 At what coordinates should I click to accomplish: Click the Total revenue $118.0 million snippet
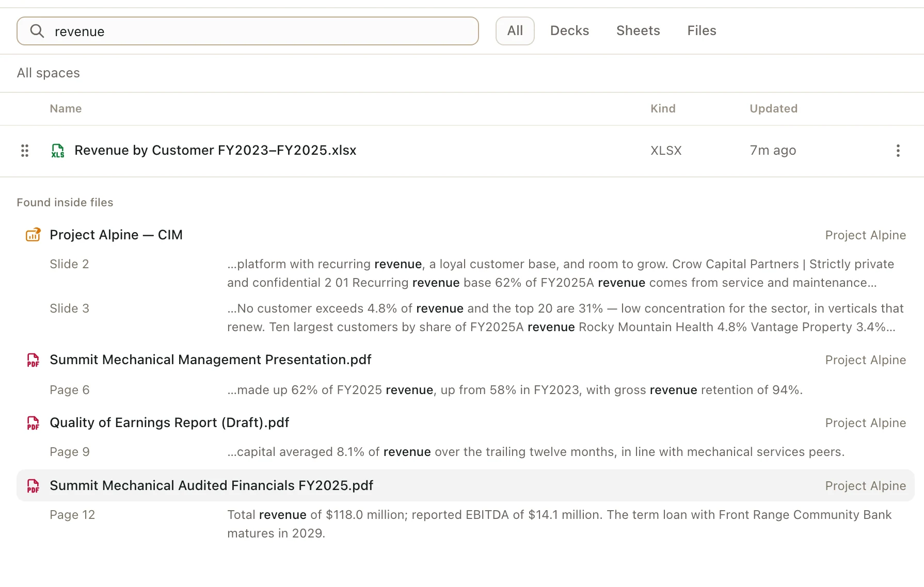coord(560,524)
